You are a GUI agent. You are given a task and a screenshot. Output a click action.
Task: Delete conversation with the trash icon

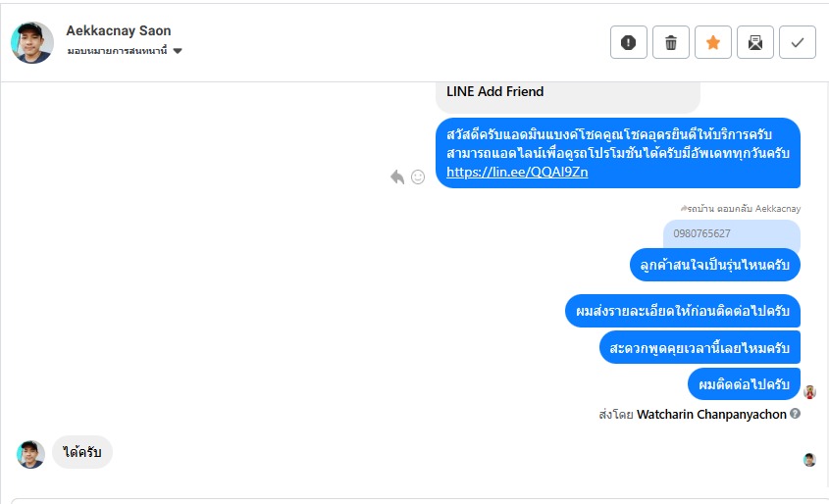(x=671, y=42)
